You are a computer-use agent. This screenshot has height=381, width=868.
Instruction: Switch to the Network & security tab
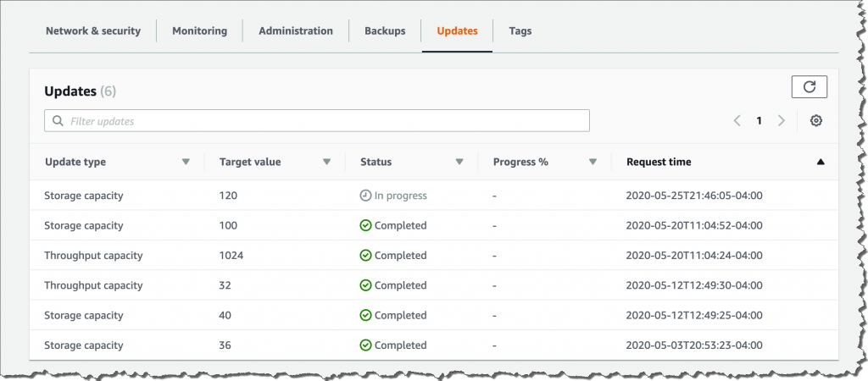pyautogui.click(x=92, y=31)
